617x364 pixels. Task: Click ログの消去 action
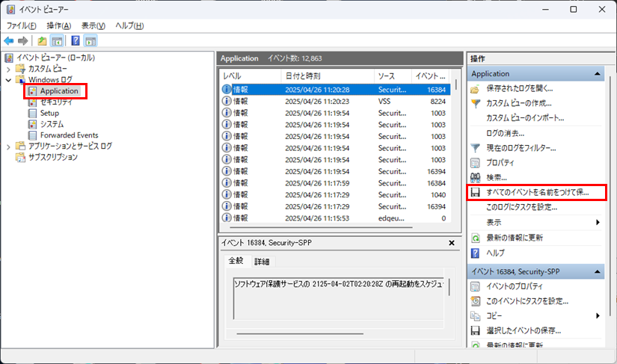506,133
